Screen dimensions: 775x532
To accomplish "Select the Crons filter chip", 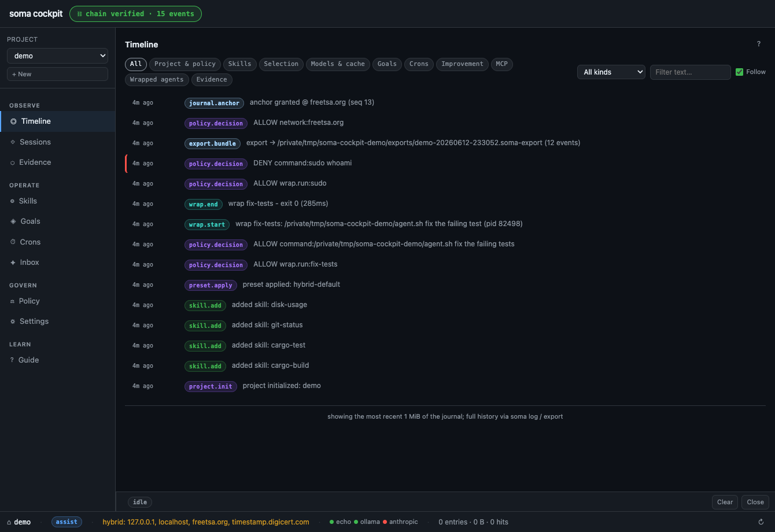I will point(419,64).
